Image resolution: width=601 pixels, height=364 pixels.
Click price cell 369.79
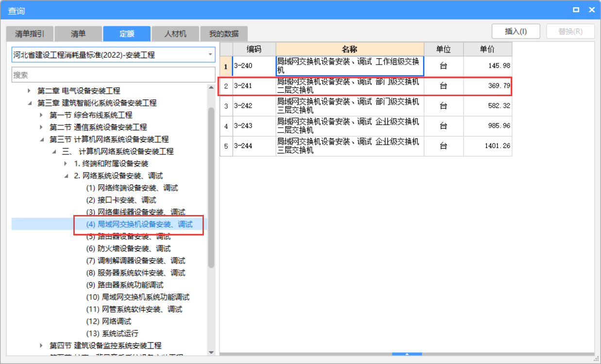pyautogui.click(x=487, y=86)
